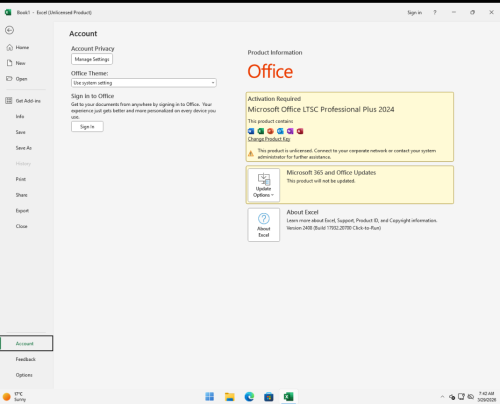Click Sign in at the title bar
The width and height of the screenshot is (500, 404).
(414, 12)
